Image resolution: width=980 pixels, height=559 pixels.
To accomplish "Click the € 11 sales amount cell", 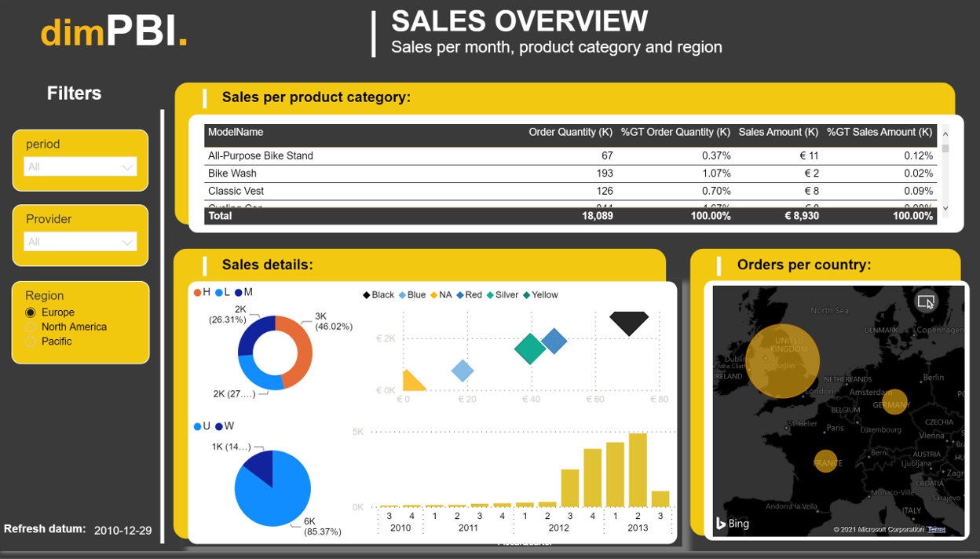I will click(807, 156).
